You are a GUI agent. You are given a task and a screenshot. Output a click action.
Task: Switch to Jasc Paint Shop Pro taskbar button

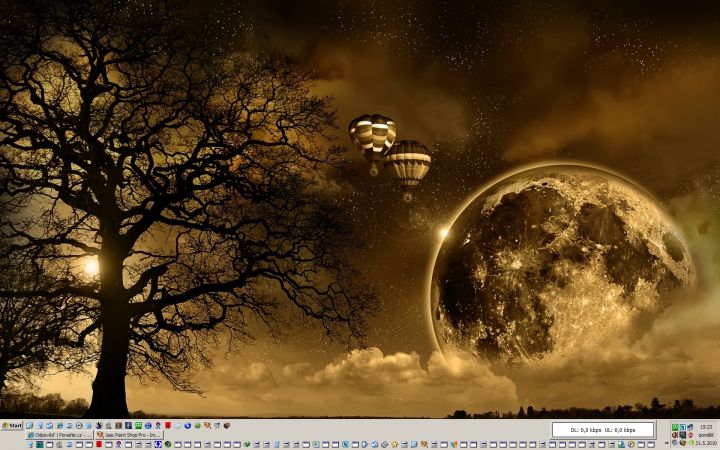(x=129, y=435)
